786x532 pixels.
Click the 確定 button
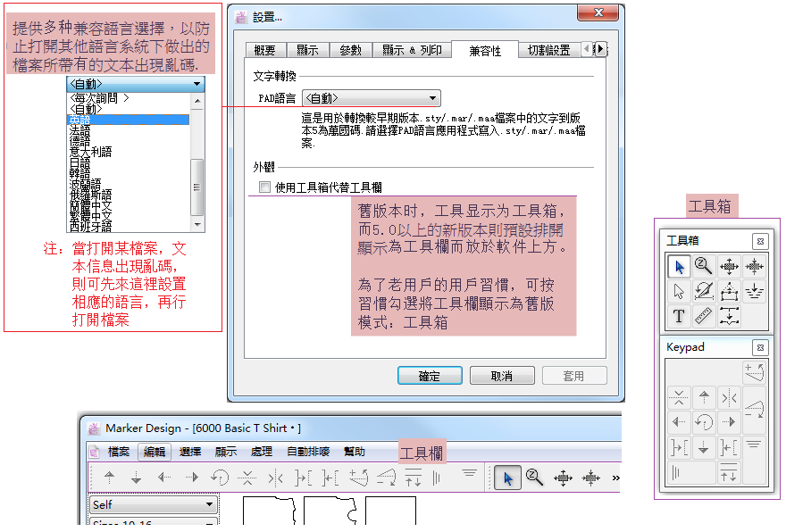[x=430, y=376]
